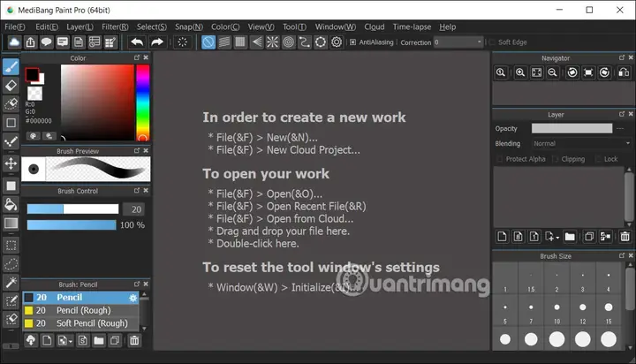
Task: Enable the concentric circle snap guide
Action: [x=288, y=42]
